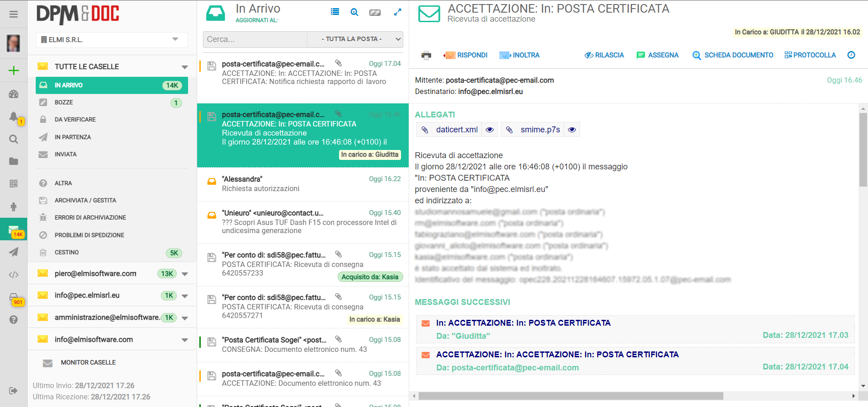The width and height of the screenshot is (868, 407).
Task: Open the printer icon with 901 badge
Action: (x=14, y=297)
